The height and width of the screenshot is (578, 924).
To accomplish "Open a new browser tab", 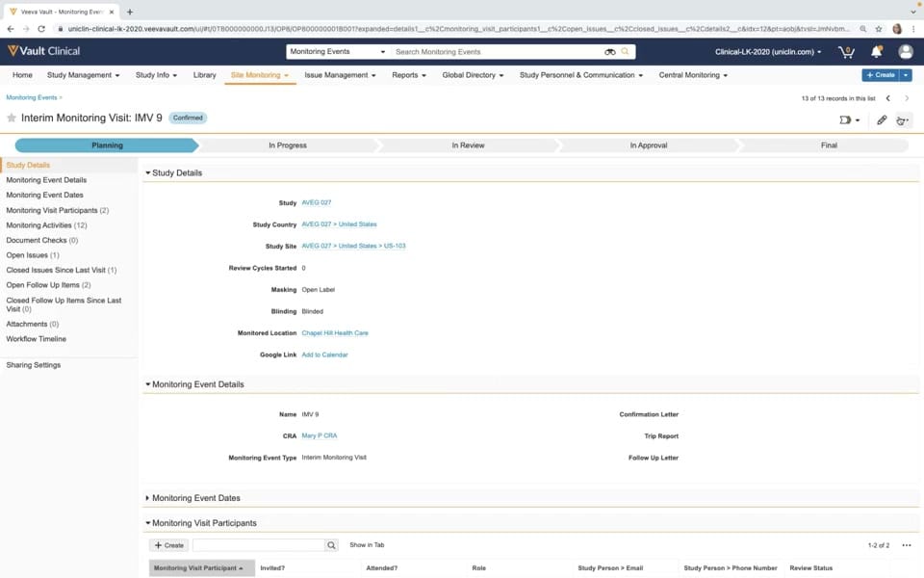I will coord(130,12).
